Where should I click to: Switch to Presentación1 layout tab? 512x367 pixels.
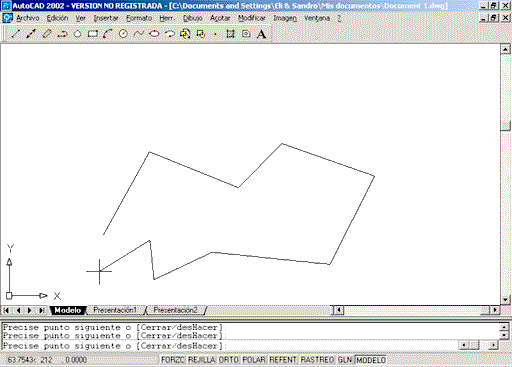115,310
